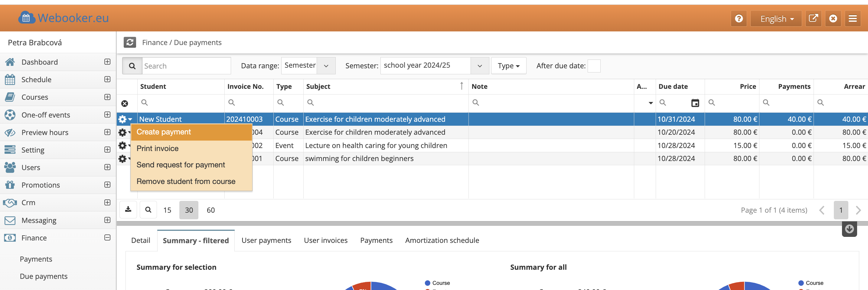This screenshot has width=868, height=290.
Task: Click into the Search input field
Action: [x=186, y=66]
